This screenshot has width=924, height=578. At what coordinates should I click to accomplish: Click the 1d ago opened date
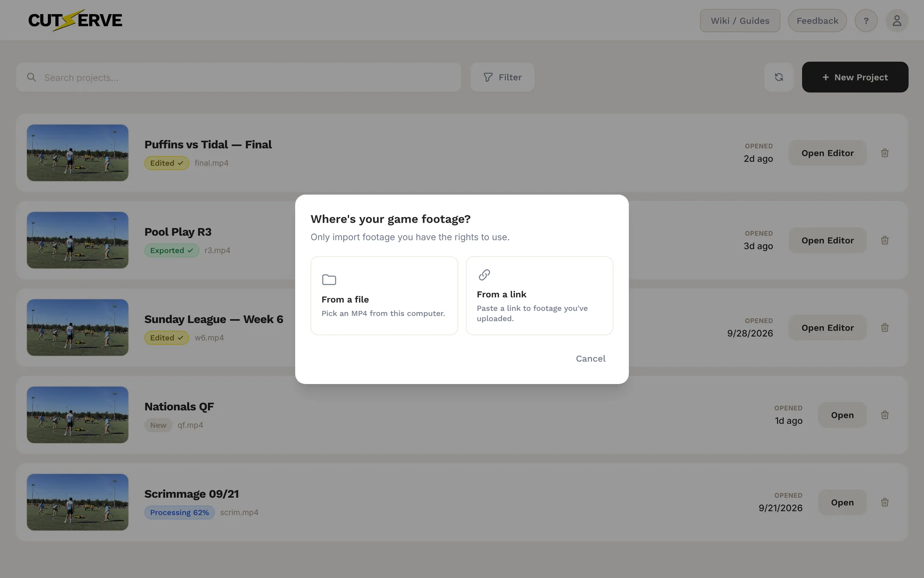tap(788, 421)
